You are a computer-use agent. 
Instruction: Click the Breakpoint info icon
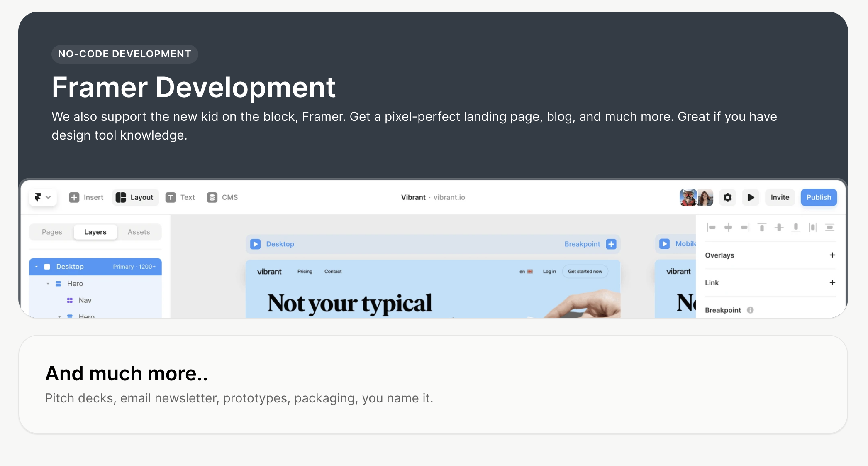[750, 310]
